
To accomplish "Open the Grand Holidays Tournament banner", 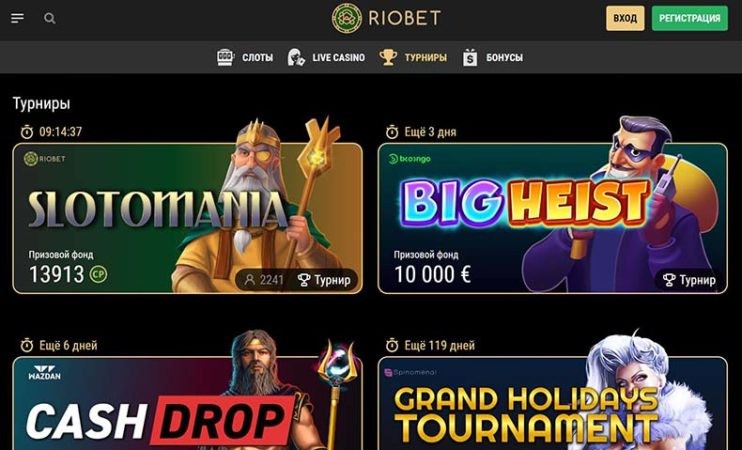I will tap(553, 403).
